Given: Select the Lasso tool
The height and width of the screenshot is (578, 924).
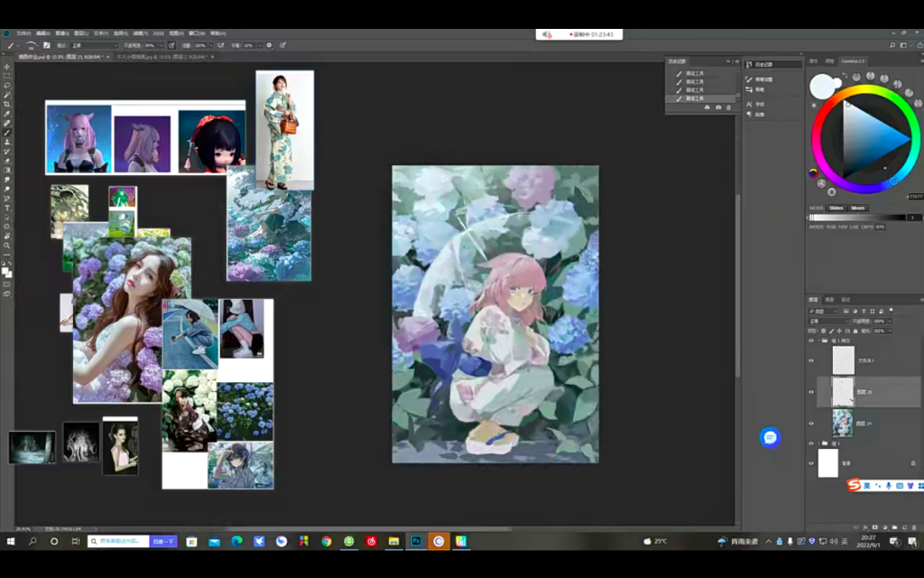Looking at the screenshot, I should 7,86.
